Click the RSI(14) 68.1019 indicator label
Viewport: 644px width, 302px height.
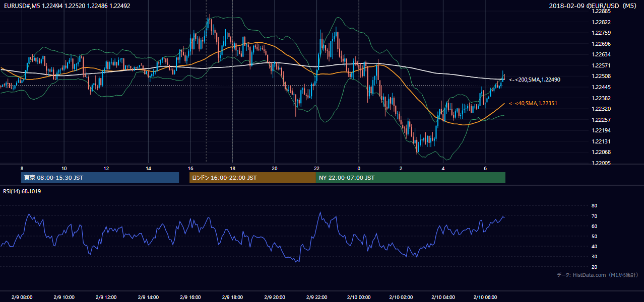22,191
